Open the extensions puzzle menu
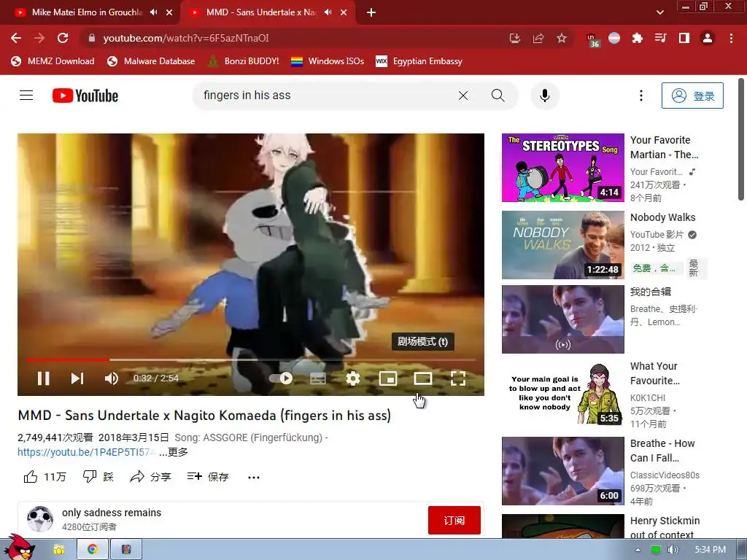The image size is (747, 560). click(x=637, y=38)
